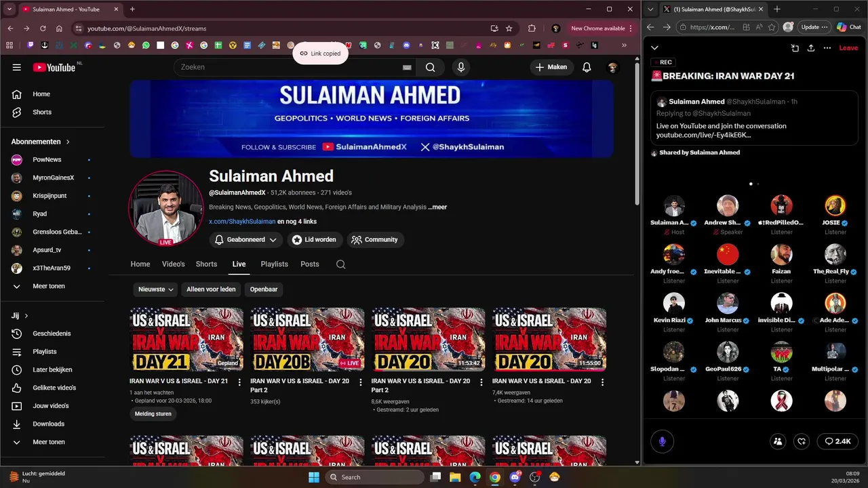868x488 pixels.
Task: Start voice search with microphone icon
Action: coord(461,67)
